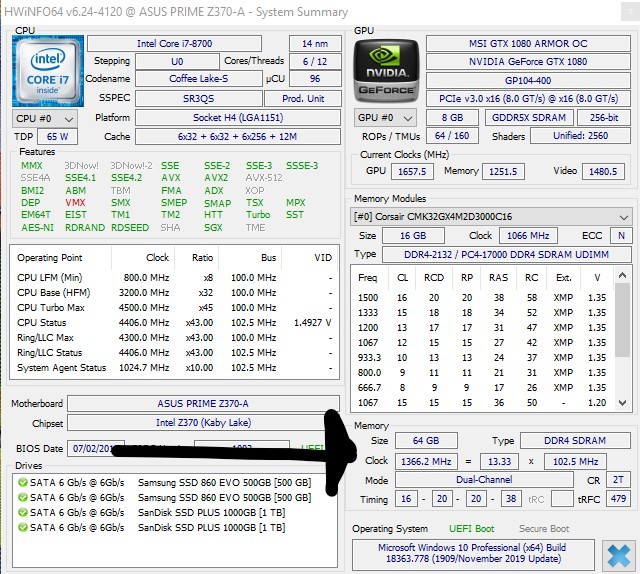
Task: Click memory timings table scroll down arrow
Action: [622, 403]
